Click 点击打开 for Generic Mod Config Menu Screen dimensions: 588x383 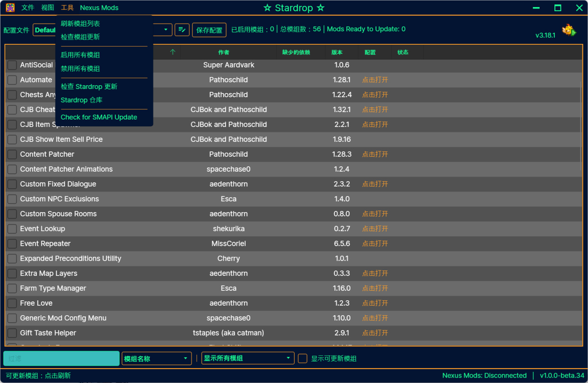[x=375, y=318]
